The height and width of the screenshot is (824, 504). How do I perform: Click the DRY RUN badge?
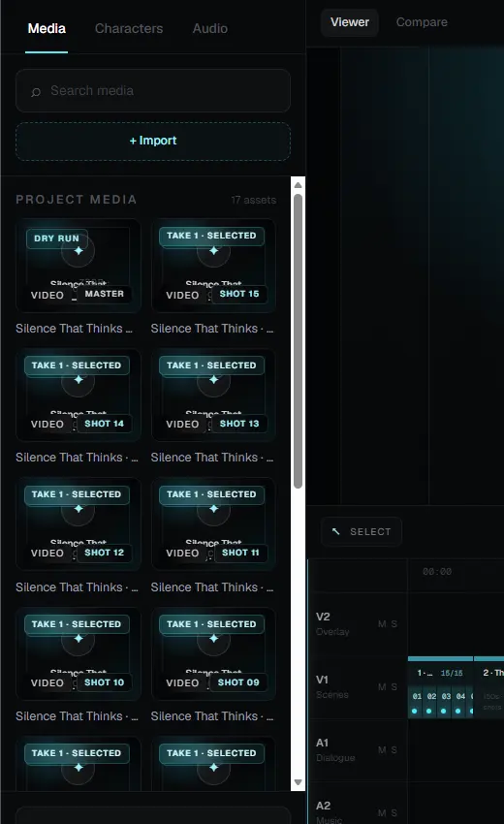[57, 238]
